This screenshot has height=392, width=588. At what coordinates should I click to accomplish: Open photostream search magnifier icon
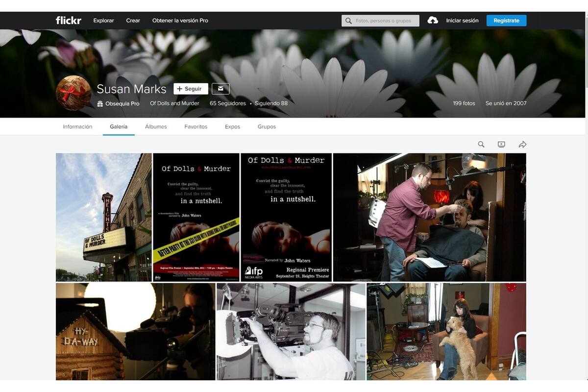coord(481,145)
